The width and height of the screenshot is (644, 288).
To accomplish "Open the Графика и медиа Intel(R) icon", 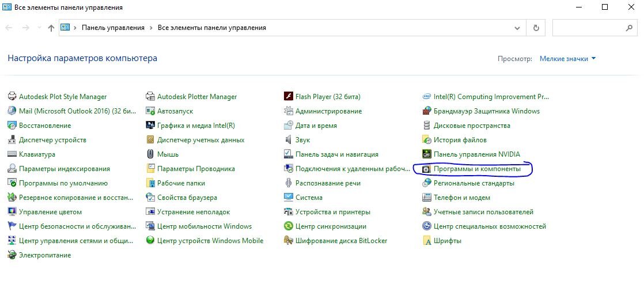I will tap(150, 126).
